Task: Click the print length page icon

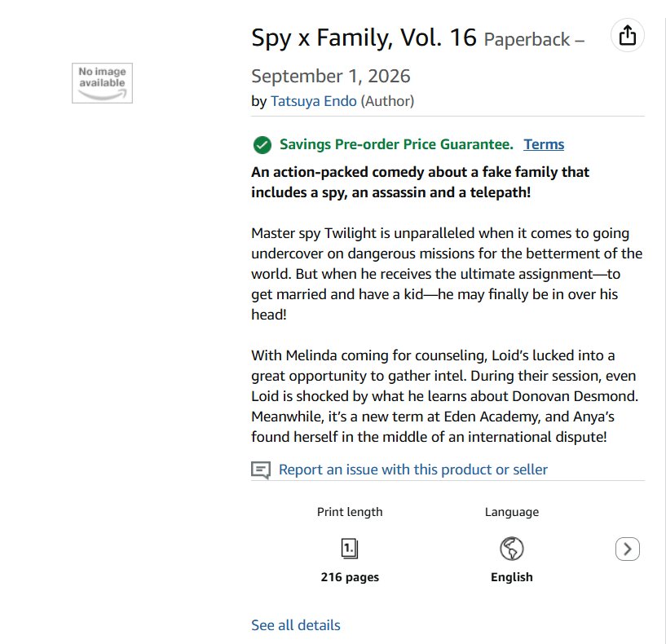Action: [350, 549]
